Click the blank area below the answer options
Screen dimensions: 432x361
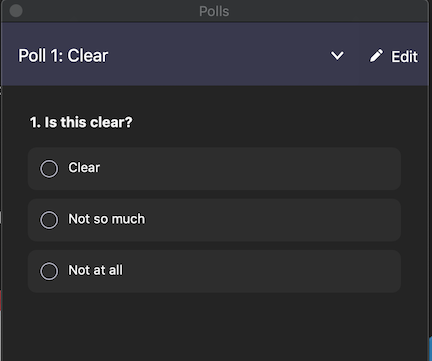tap(213, 327)
